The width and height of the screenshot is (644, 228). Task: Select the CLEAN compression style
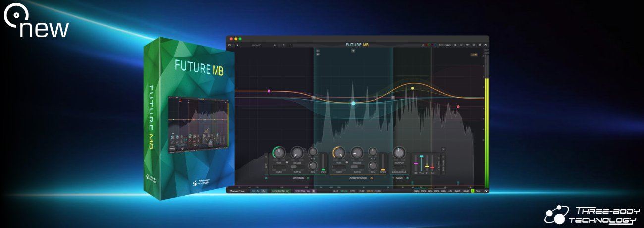coord(377,190)
